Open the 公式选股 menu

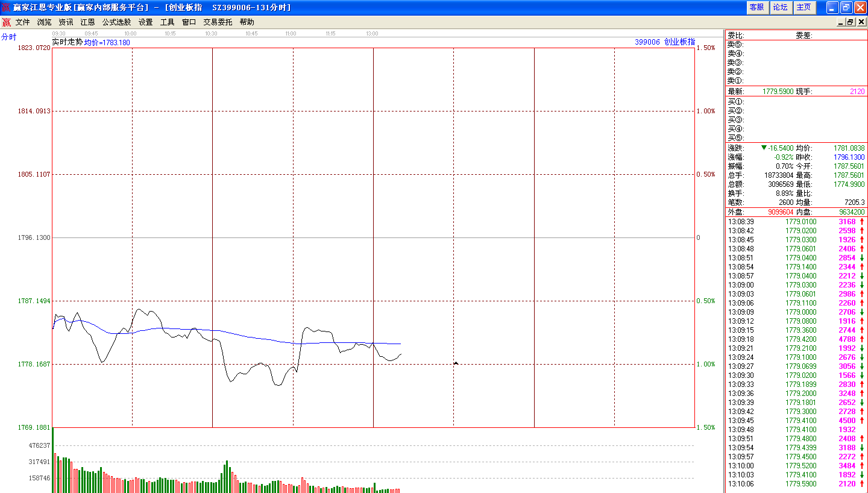click(x=117, y=22)
